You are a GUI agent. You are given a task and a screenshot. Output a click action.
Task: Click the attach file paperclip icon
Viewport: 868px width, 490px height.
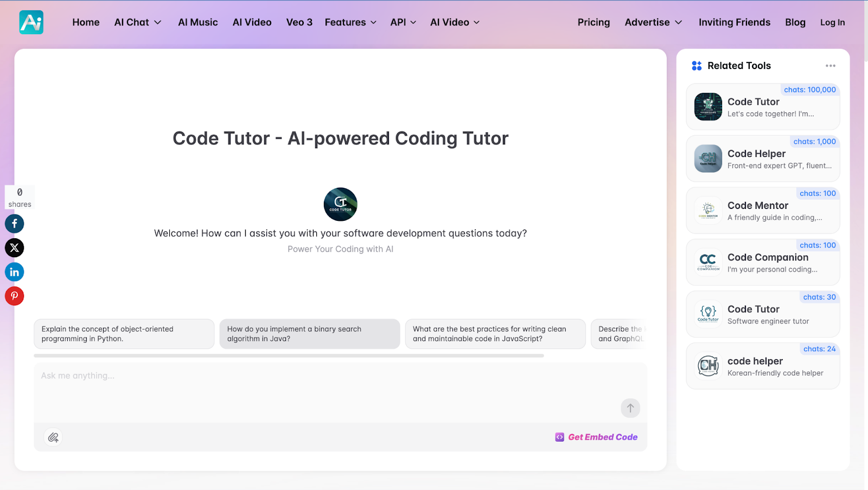(53, 437)
